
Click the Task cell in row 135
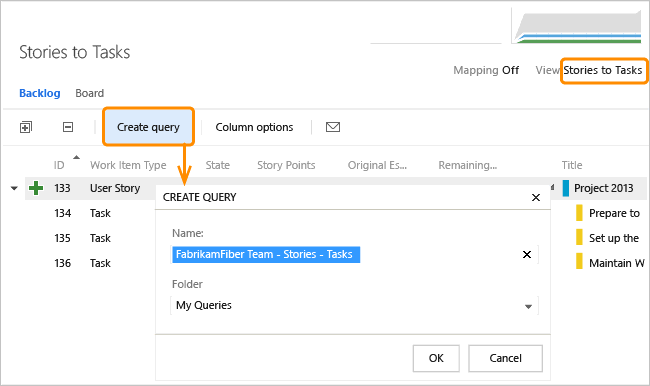pyautogui.click(x=100, y=238)
